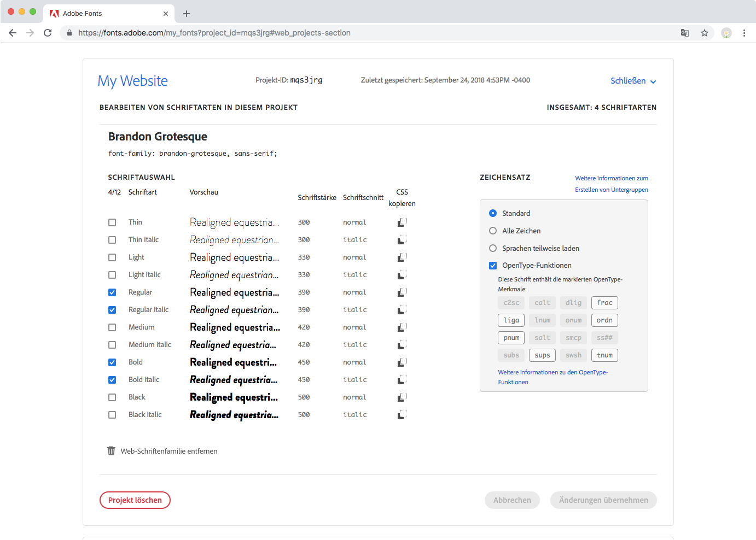Click Web-Schriftenfamilie entfernen link
The image size is (756, 540).
[x=169, y=451]
